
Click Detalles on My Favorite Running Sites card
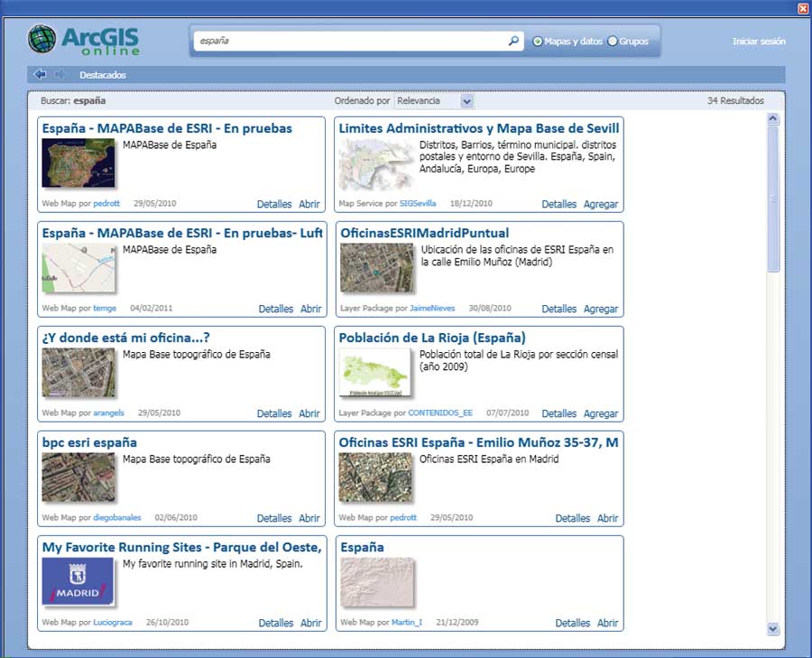click(275, 623)
